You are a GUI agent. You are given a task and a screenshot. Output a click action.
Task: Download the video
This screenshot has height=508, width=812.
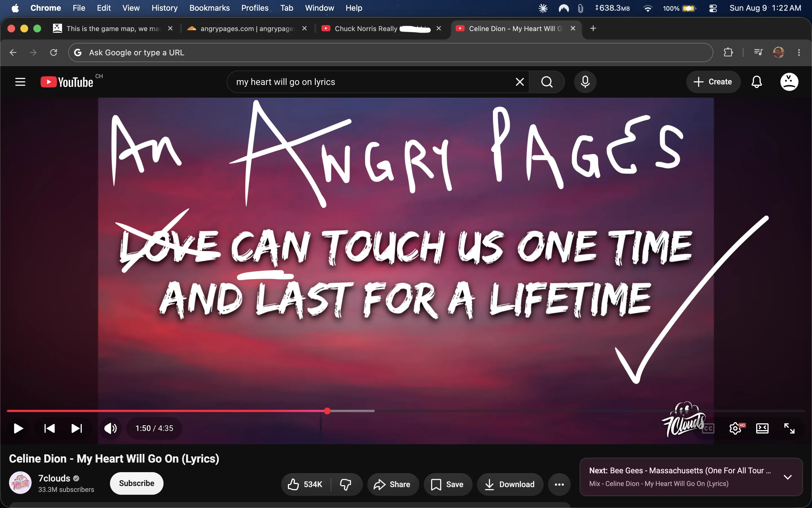(510, 484)
